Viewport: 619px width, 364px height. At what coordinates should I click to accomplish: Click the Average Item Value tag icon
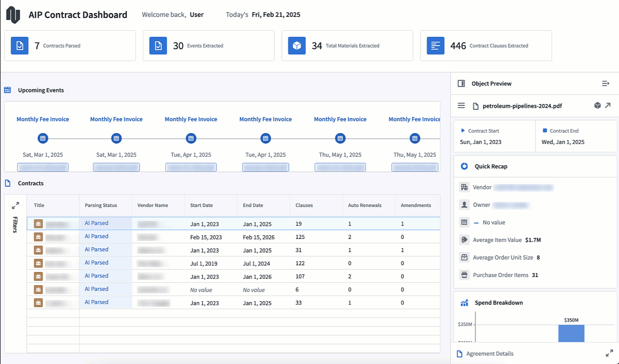(464, 240)
